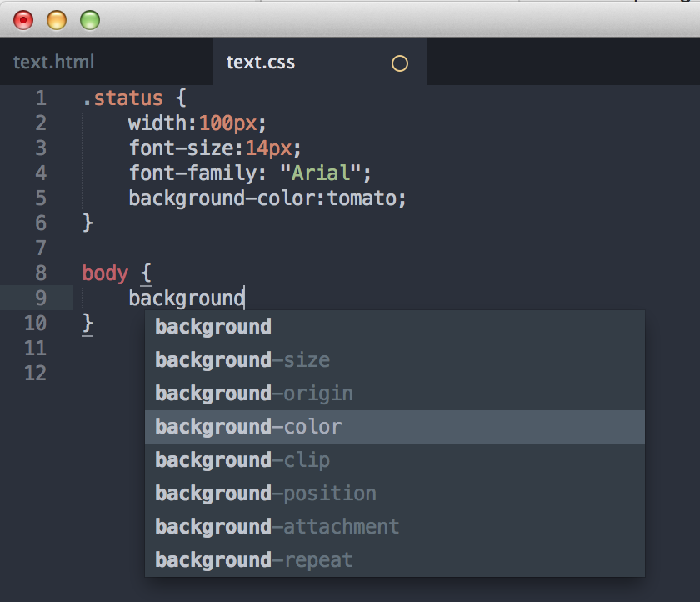This screenshot has width=700, height=602.
Task: Click line number 6 in the gutter
Action: [x=41, y=223]
